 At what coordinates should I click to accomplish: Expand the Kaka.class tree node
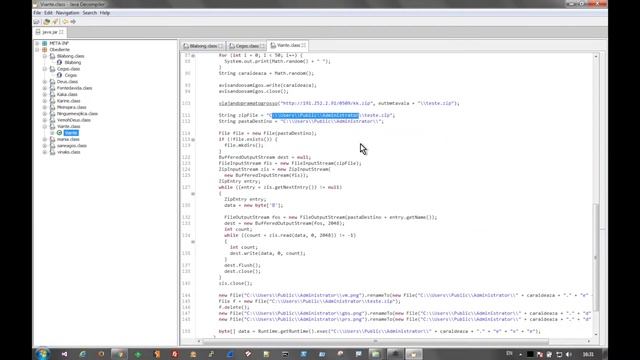tap(45, 94)
